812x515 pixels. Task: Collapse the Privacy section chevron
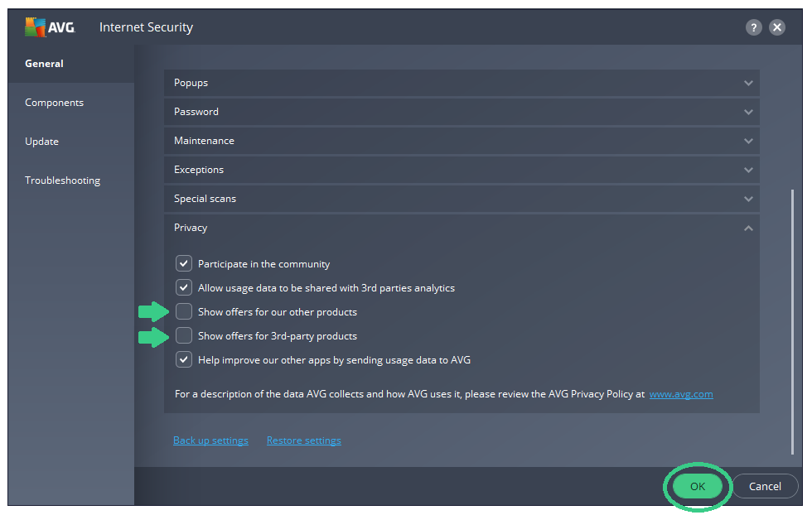coord(748,228)
